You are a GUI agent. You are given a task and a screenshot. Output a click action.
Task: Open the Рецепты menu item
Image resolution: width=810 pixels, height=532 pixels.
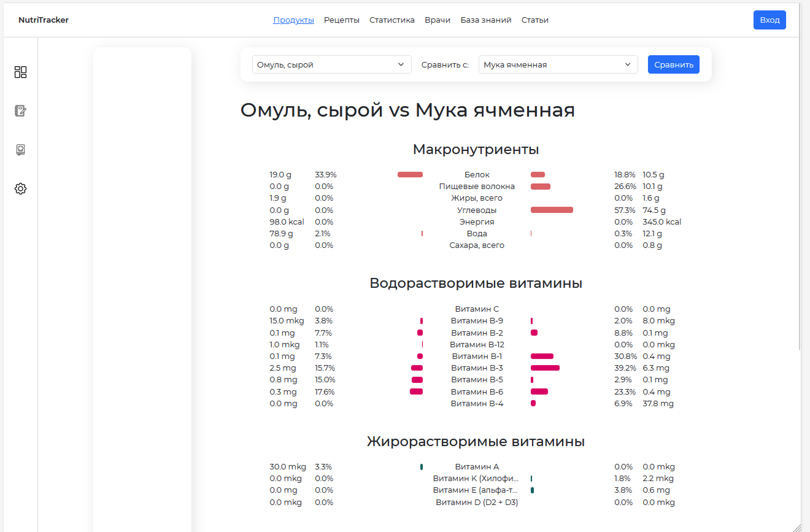tap(342, 20)
